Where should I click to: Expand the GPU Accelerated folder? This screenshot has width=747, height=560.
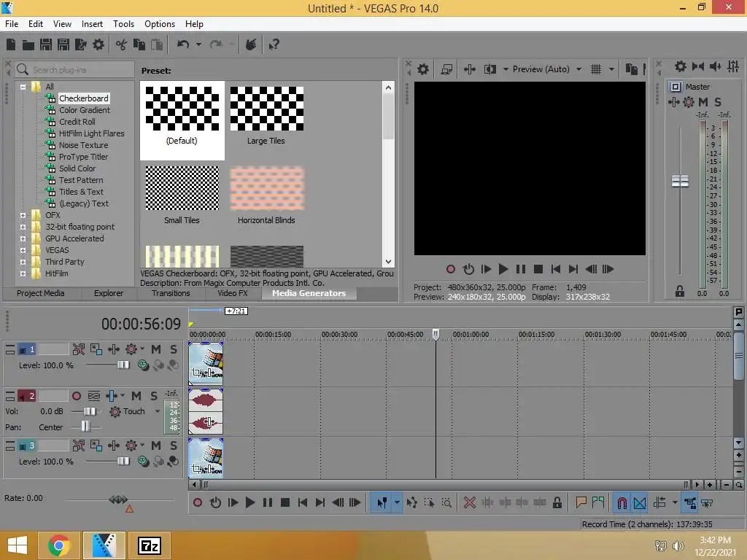coord(23,238)
